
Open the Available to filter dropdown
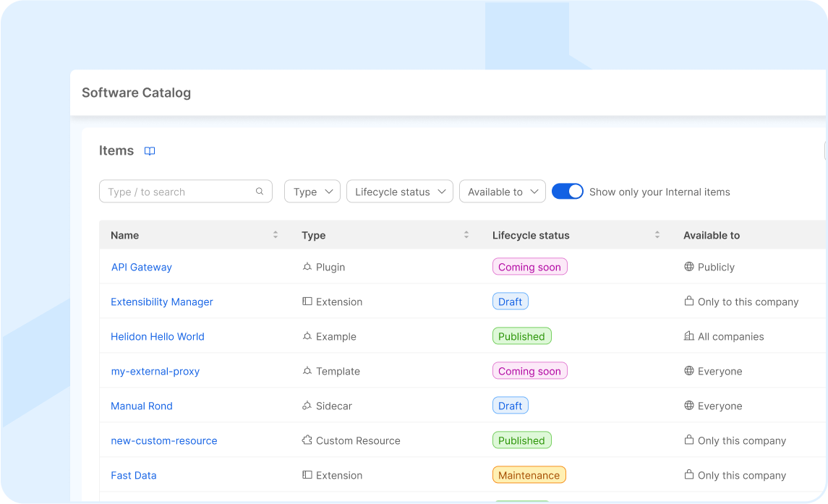tap(502, 191)
